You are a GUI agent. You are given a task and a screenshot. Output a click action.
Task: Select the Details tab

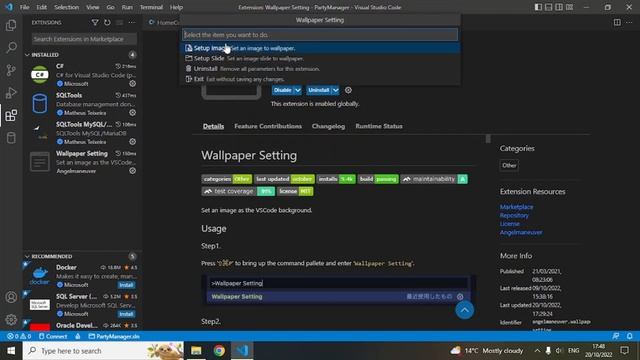(213, 126)
